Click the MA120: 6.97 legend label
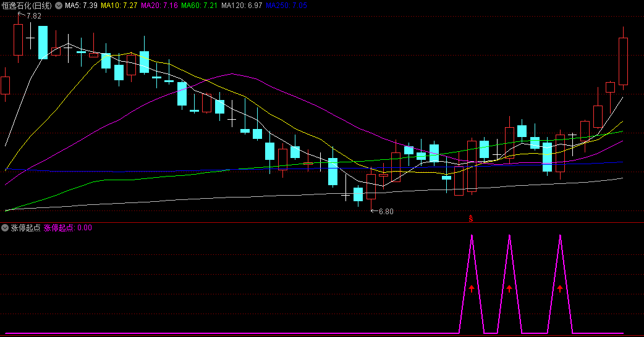 pyautogui.click(x=242, y=6)
